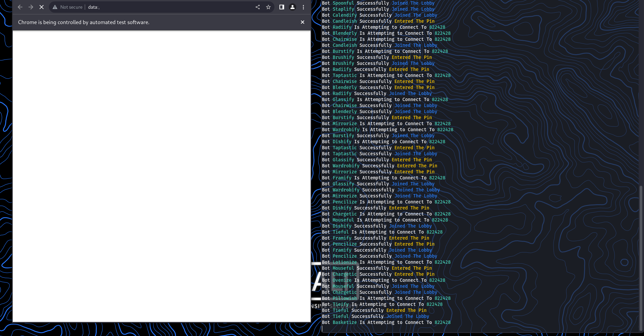644x336 pixels.
Task: Click 'Bot Wardrobify Is Attempting to Connect' line
Action: [x=388, y=130]
